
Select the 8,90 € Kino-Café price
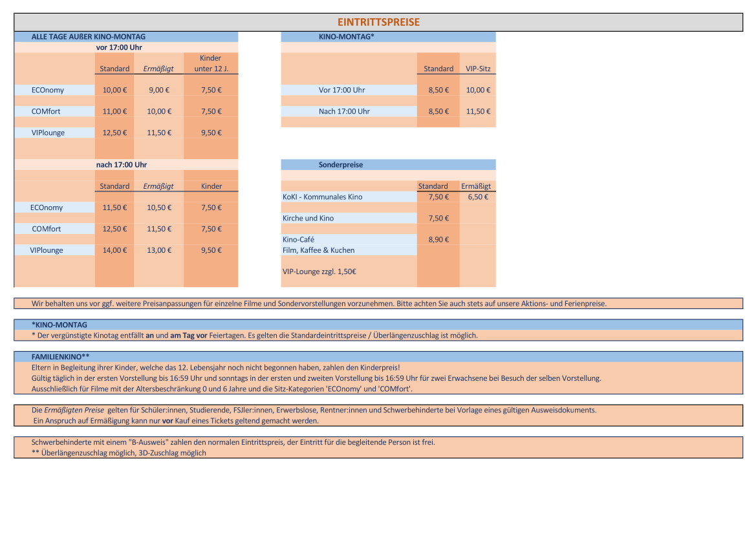coord(438,239)
